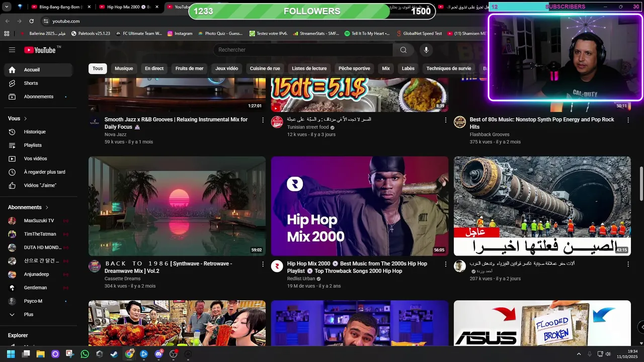The image size is (644, 362).
Task: Go back with browser back arrow
Action: pos(8,21)
